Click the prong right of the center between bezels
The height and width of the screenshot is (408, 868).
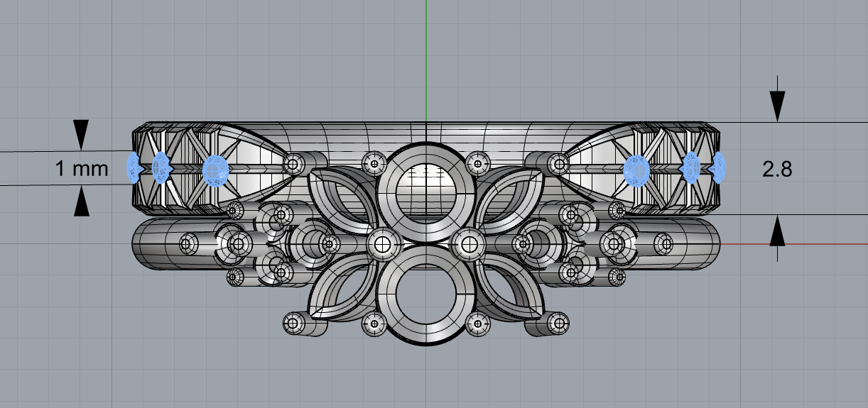(x=468, y=245)
